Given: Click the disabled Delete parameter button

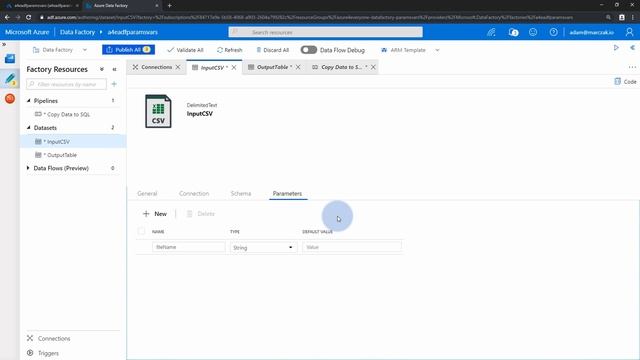Looking at the screenshot, I should pos(200,214).
